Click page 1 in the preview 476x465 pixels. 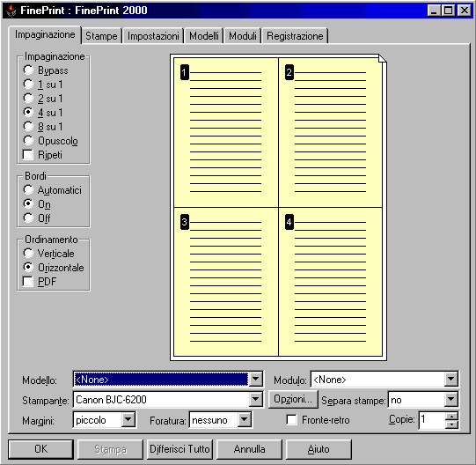226,132
